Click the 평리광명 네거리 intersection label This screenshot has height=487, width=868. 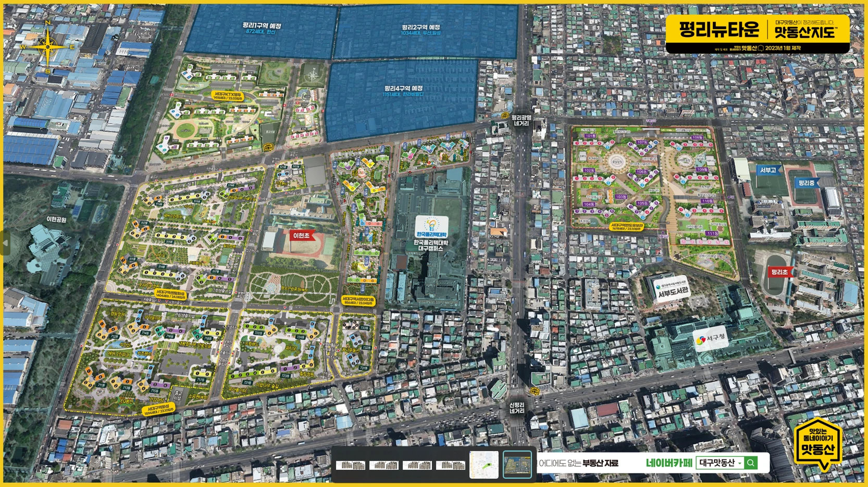coord(522,120)
